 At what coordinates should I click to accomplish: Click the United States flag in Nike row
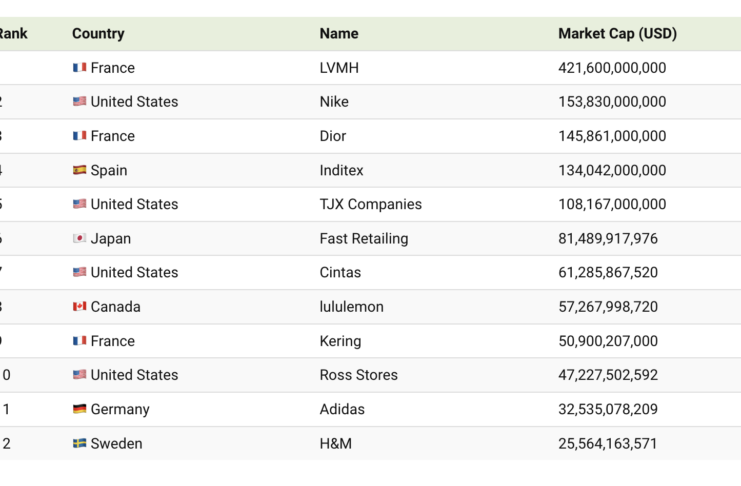79,102
